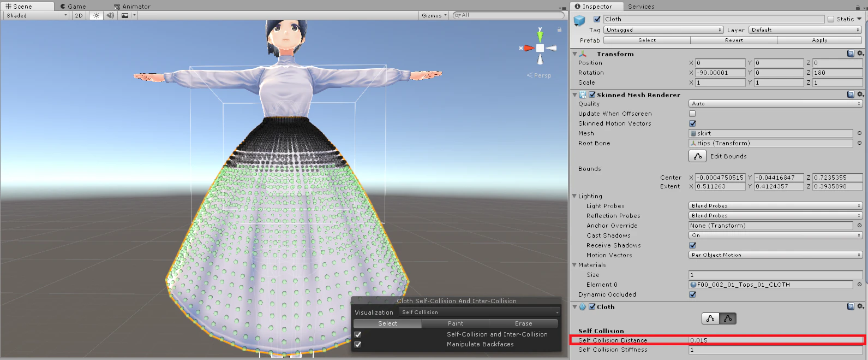868x360 pixels.
Task: Click the Prefab Apply button
Action: click(x=819, y=40)
